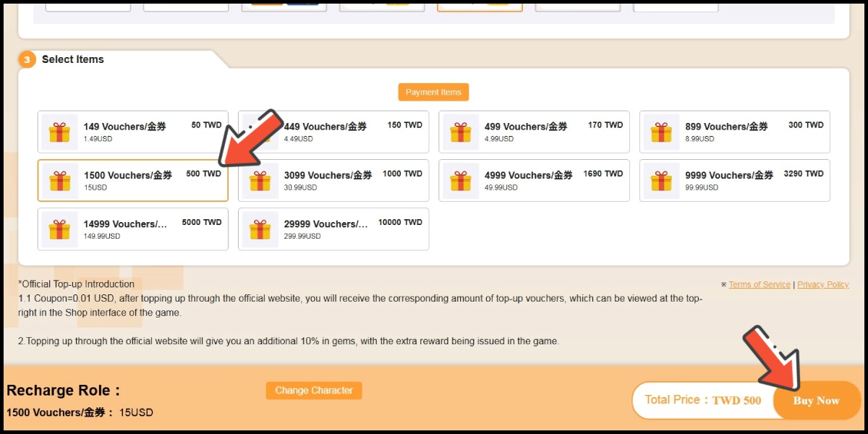The height and width of the screenshot is (434, 868).
Task: Click the gift icon for 29999 Vouchers
Action: [x=260, y=229]
